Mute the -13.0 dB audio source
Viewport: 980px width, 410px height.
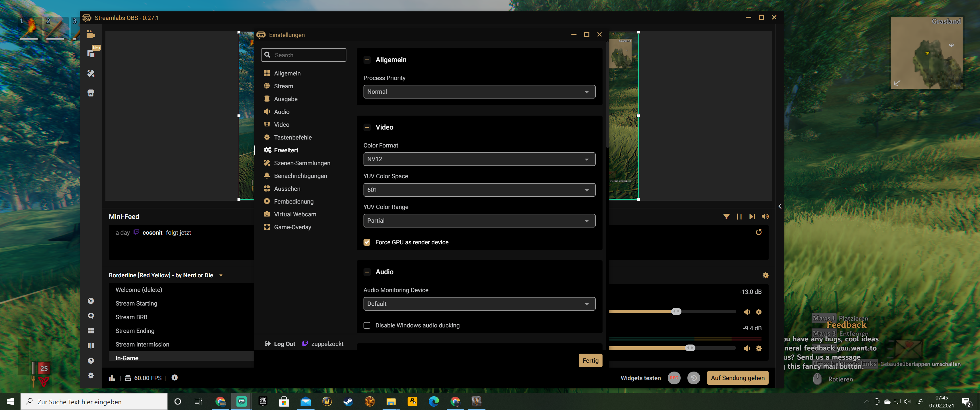747,312
